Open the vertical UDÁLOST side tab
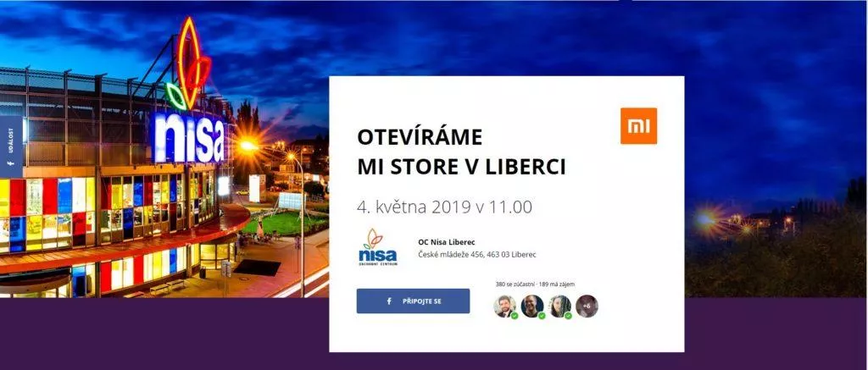This screenshot has width=868, height=370. pyautogui.click(x=11, y=146)
